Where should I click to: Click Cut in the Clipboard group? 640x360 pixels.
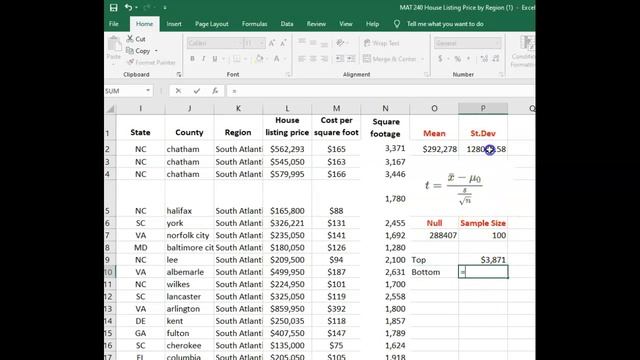click(136, 39)
